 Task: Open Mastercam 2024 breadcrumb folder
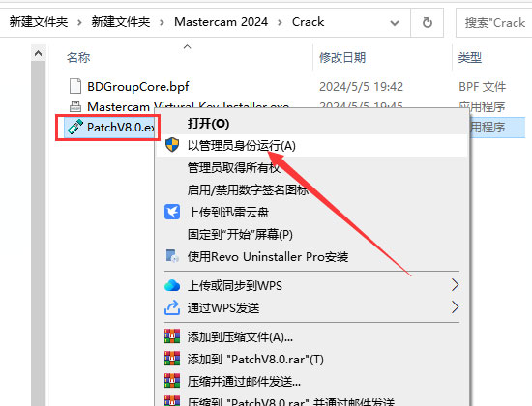tap(221, 22)
